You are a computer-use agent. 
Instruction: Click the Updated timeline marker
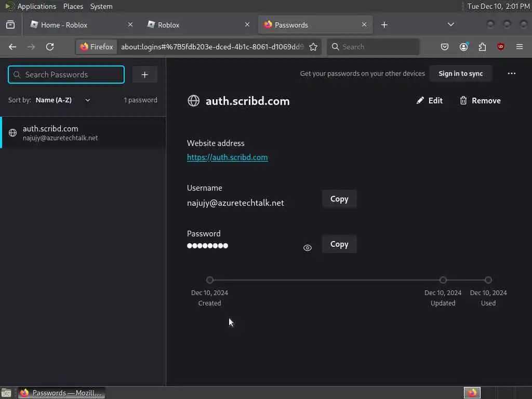point(443,280)
